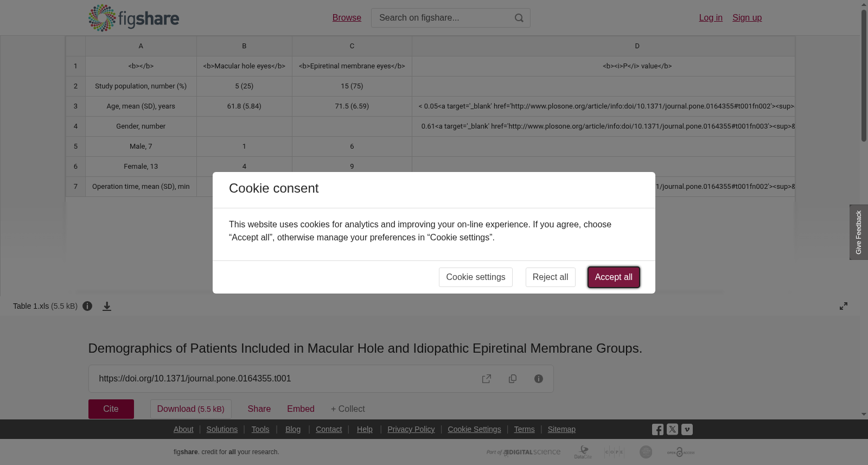Open the DOI link in new tab icon
The height and width of the screenshot is (465, 868).
pos(487,379)
